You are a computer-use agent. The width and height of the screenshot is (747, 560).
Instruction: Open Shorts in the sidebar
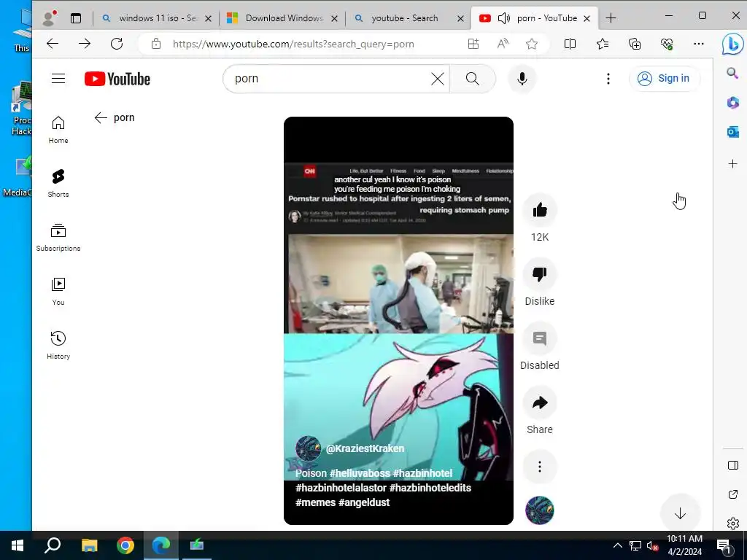click(x=58, y=183)
